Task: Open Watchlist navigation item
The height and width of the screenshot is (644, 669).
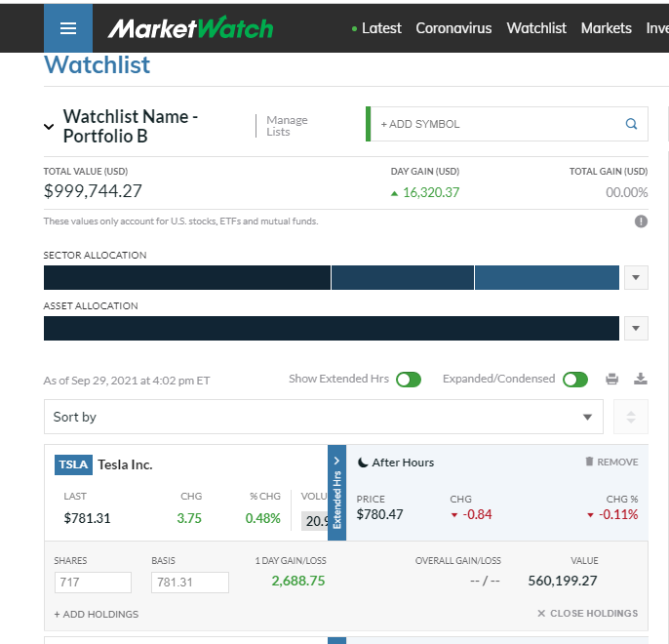Action: 536,28
